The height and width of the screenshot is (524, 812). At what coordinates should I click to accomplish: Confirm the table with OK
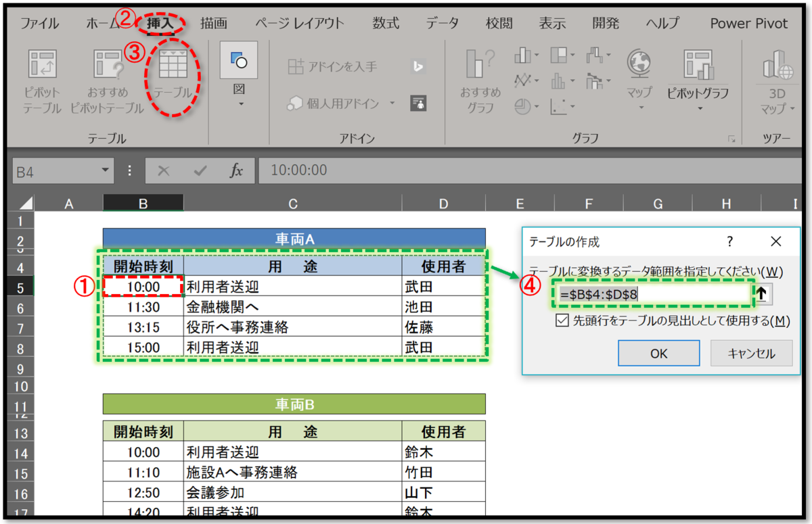click(658, 353)
